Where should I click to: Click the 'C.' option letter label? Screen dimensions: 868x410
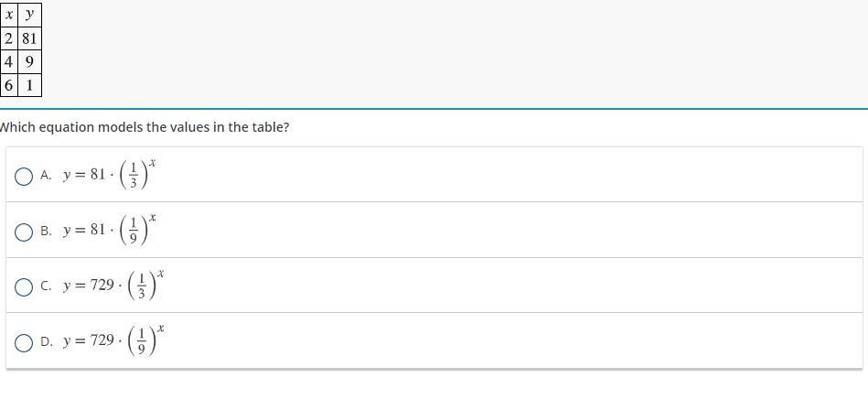[x=46, y=286]
